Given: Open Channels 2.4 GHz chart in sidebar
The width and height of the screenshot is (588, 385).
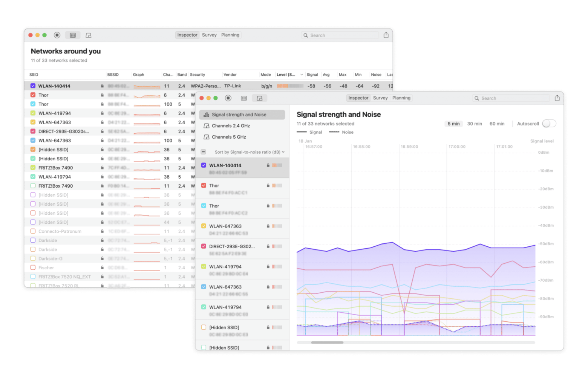Looking at the screenshot, I should click(x=231, y=126).
